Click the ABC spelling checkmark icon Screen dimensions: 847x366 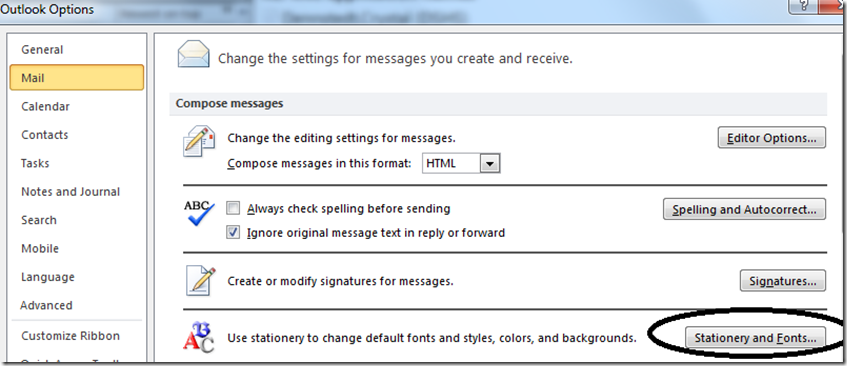click(x=199, y=213)
